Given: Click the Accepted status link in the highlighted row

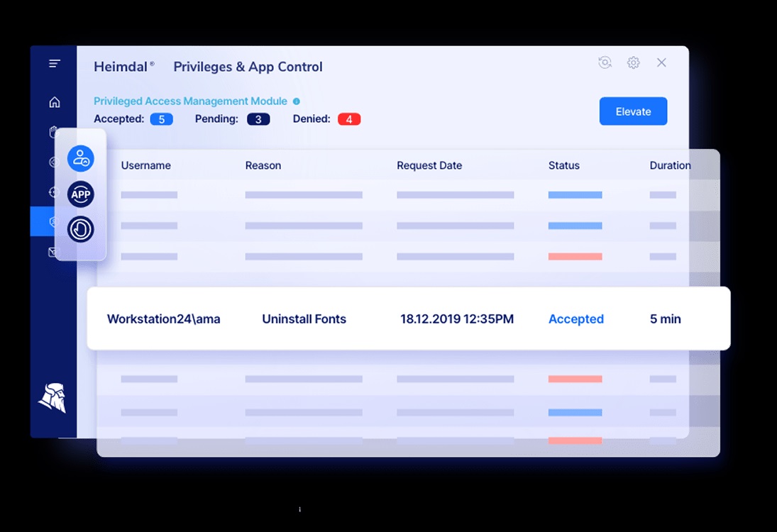Looking at the screenshot, I should coord(575,319).
